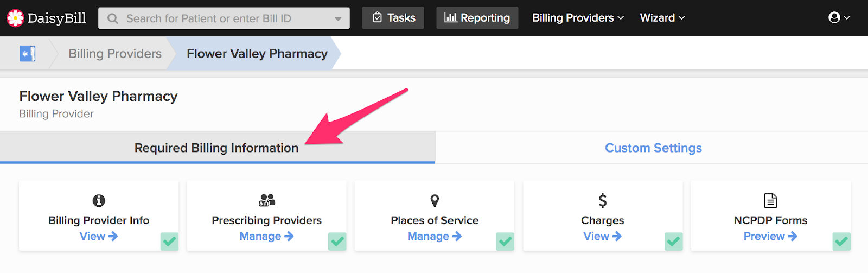Click the NCPDP Forms document icon
The height and width of the screenshot is (273, 868).
(770, 201)
